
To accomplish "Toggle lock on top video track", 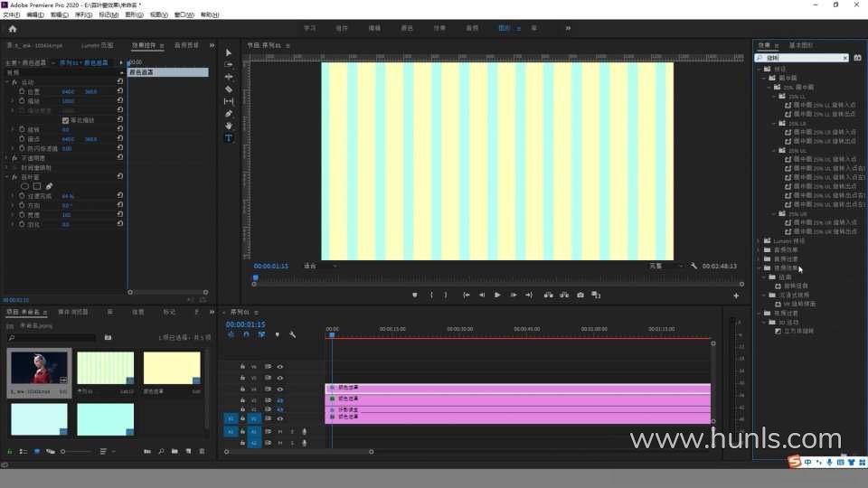I will click(x=242, y=367).
